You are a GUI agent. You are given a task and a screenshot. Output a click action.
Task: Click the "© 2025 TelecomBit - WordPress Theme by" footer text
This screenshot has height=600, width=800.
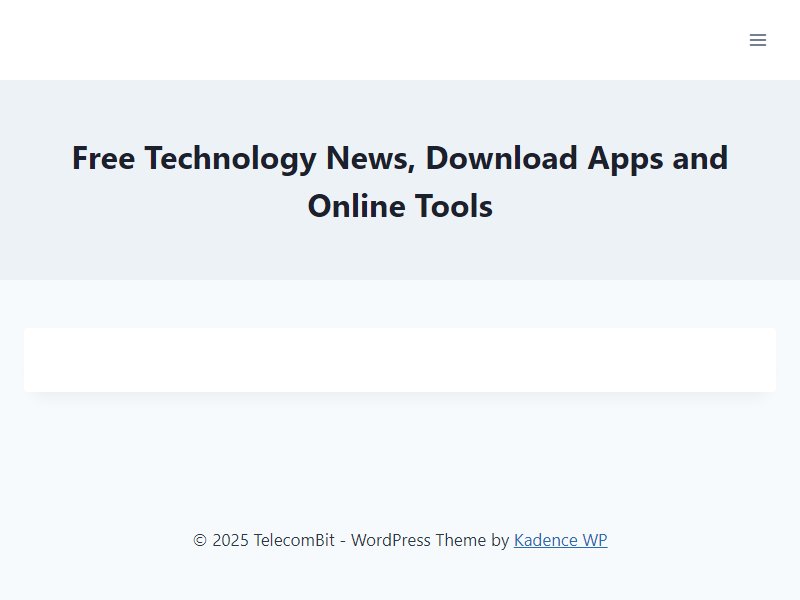point(351,540)
